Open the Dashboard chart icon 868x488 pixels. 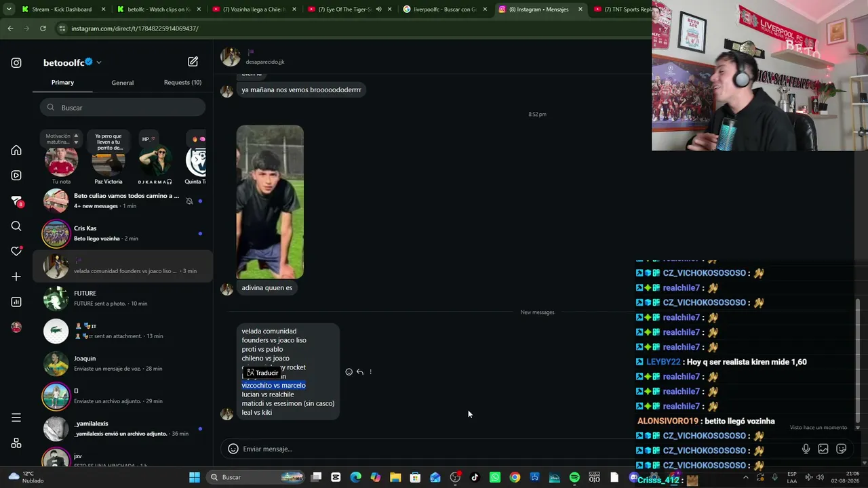coord(16,302)
